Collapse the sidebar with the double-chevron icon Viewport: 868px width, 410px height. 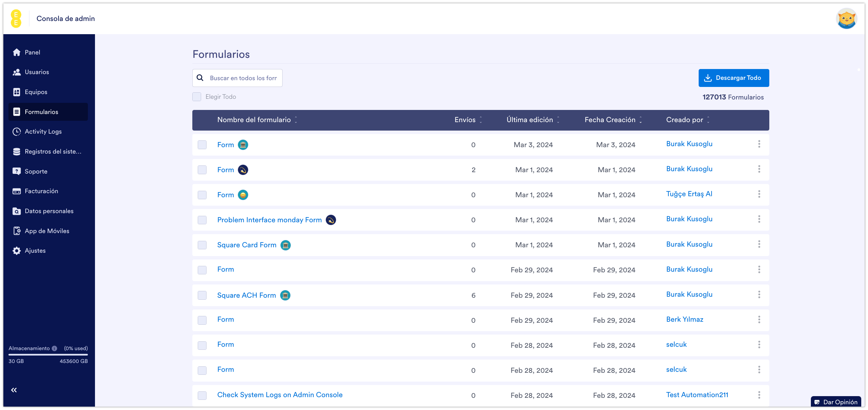14,390
